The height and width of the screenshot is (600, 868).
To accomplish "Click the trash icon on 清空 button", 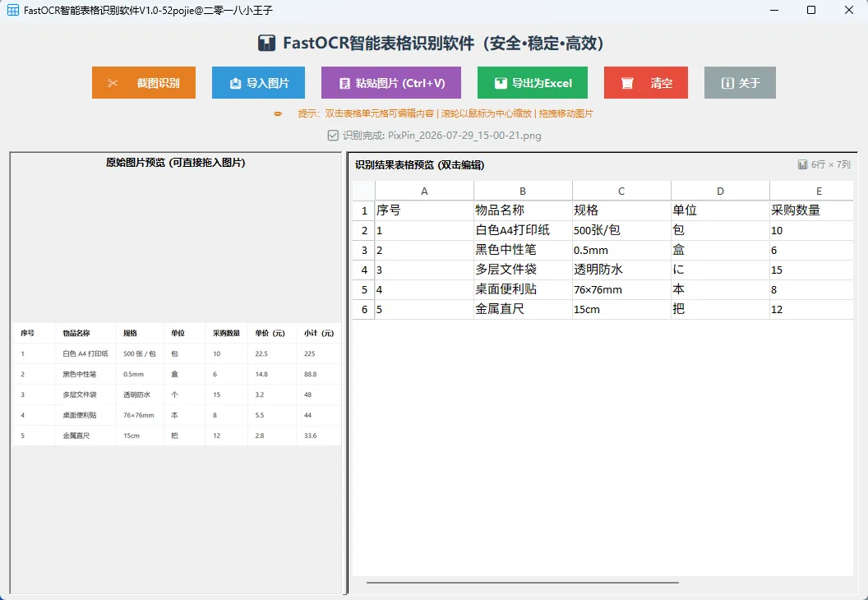I will [x=627, y=83].
